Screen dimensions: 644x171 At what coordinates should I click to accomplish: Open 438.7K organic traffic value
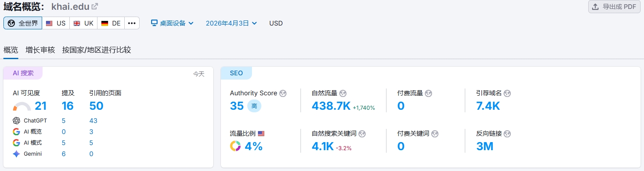(x=331, y=106)
